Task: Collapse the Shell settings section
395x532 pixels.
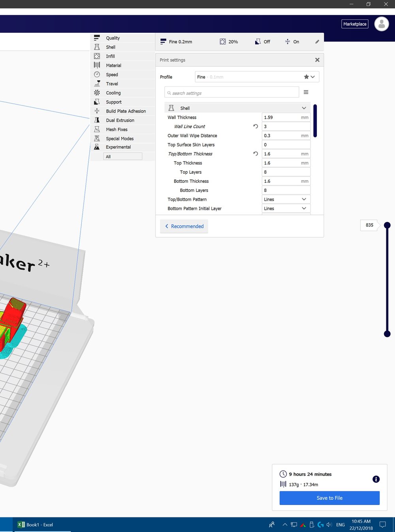Action: point(304,107)
